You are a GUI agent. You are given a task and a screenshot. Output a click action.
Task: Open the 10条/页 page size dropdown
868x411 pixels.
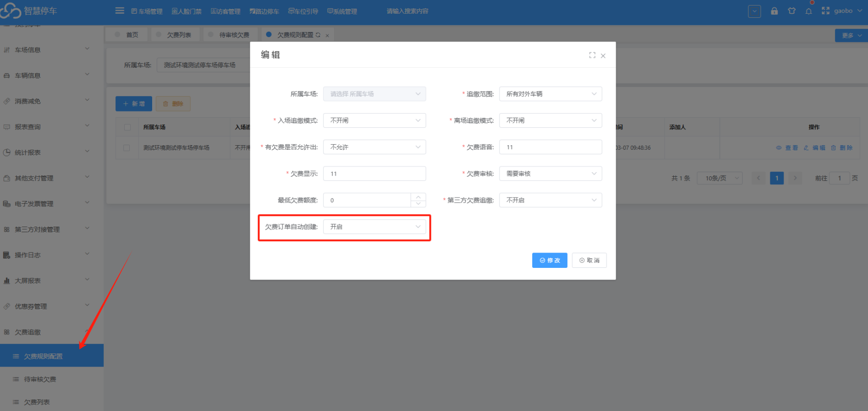coord(719,178)
